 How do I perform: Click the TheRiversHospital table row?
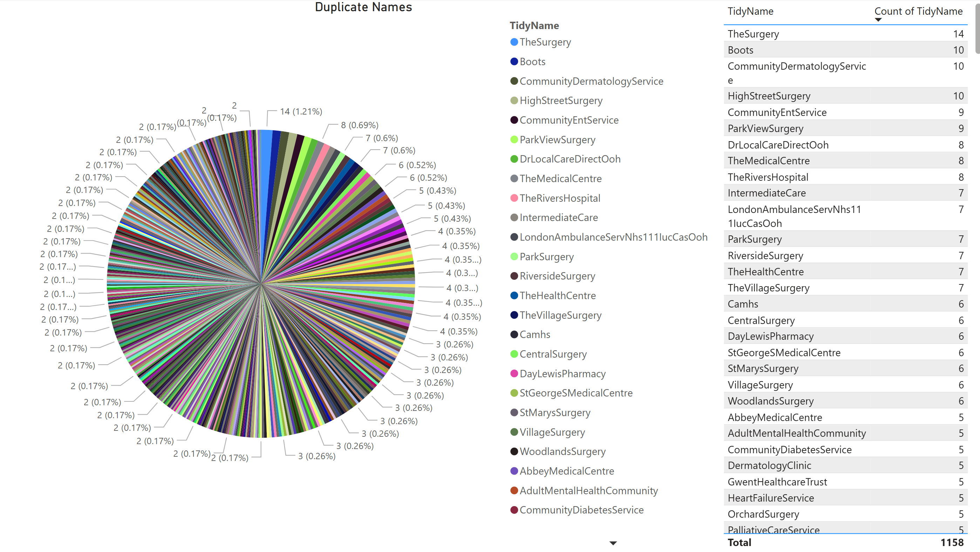[x=845, y=177]
